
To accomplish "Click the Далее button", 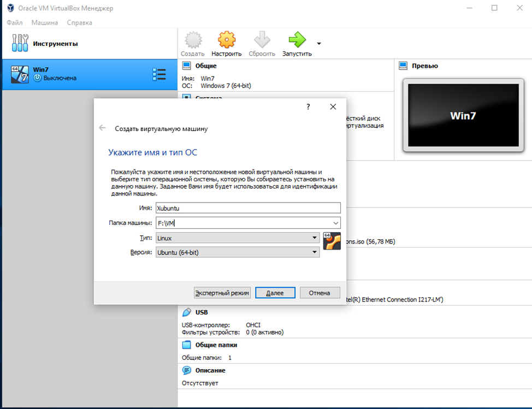I will (x=275, y=293).
